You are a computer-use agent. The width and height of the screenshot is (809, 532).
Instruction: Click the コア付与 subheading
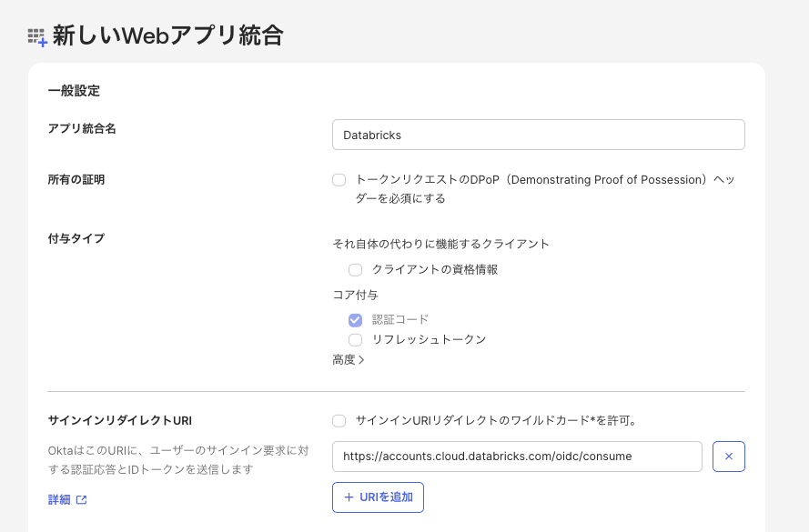click(355, 295)
